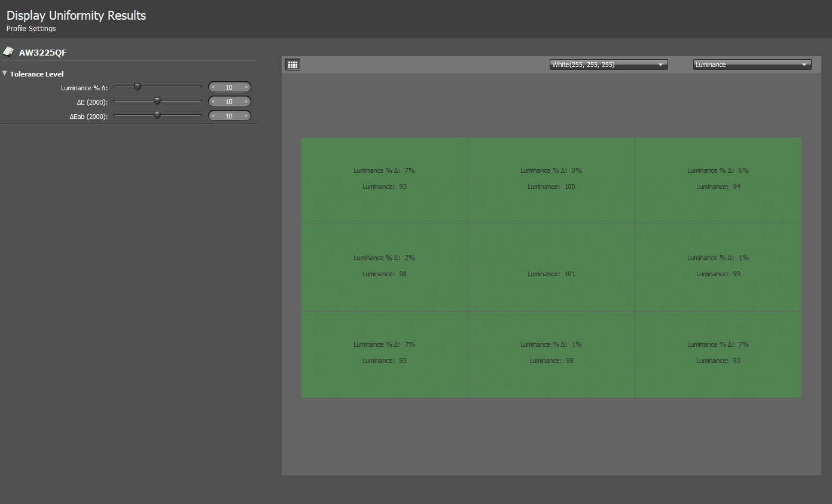This screenshot has height=504, width=832.
Task: Open the White(255, 255, 255) dropdown
Action: coord(608,65)
